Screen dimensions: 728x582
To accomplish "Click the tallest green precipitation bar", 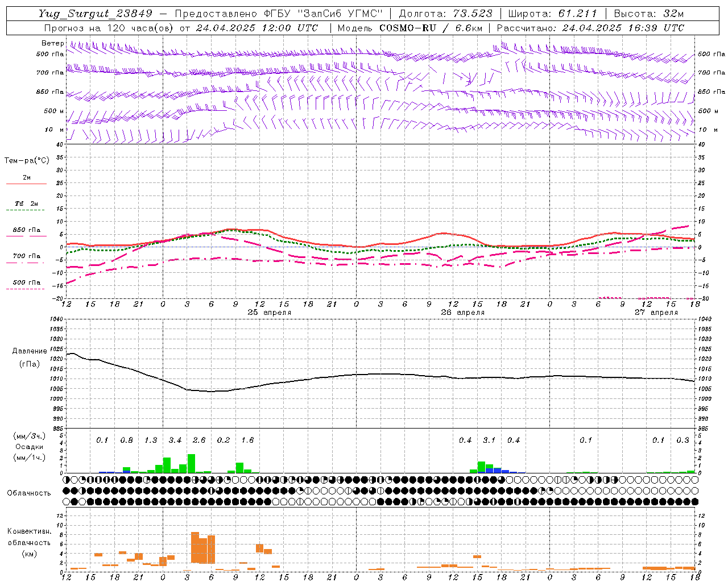I will pos(191,463).
